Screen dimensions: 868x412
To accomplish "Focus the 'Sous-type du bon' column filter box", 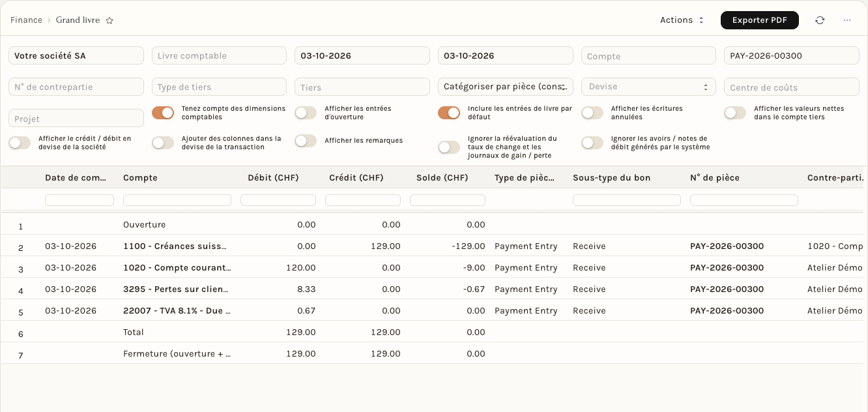I will pos(627,200).
